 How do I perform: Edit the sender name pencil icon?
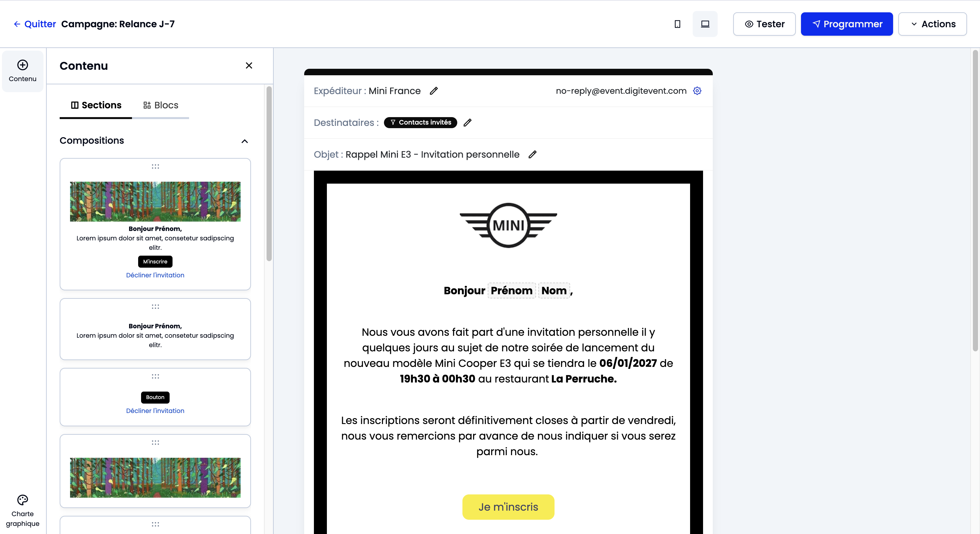tap(434, 91)
